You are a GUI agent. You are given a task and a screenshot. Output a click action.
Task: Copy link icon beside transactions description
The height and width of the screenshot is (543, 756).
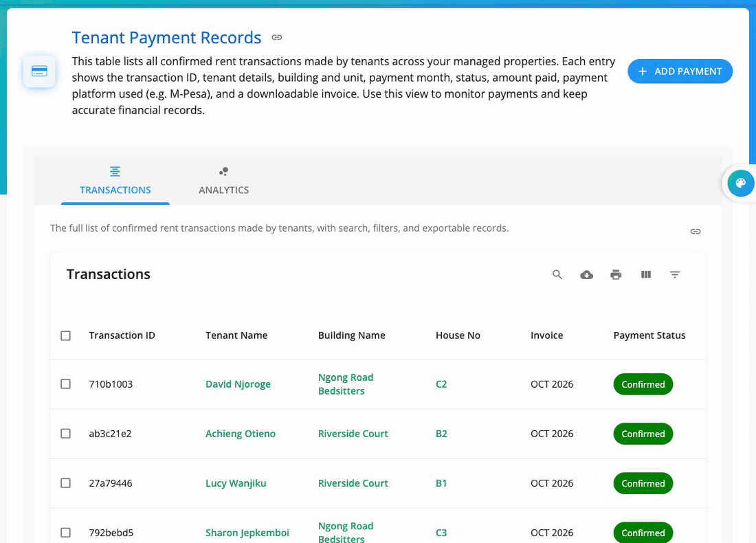(x=696, y=232)
